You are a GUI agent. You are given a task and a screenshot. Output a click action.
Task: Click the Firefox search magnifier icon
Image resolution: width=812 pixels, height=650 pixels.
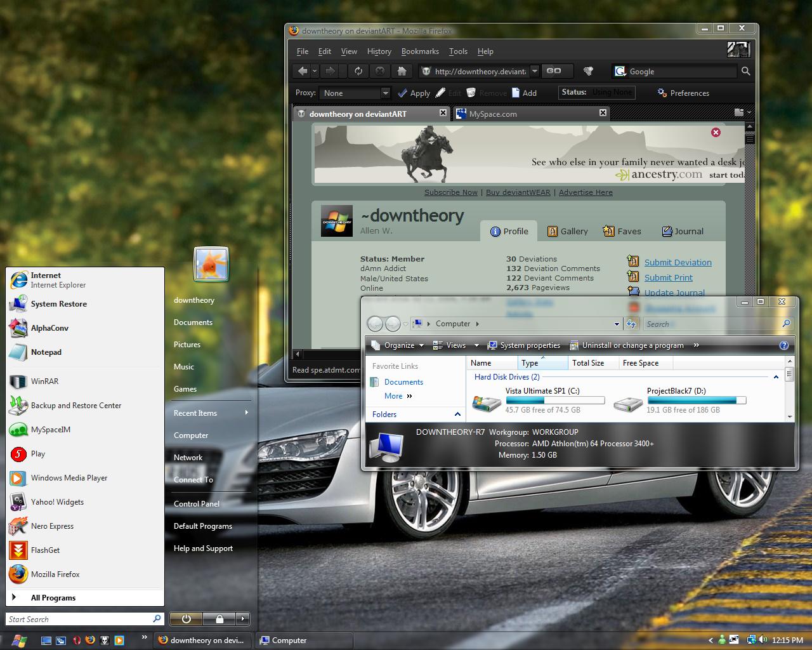coord(746,71)
